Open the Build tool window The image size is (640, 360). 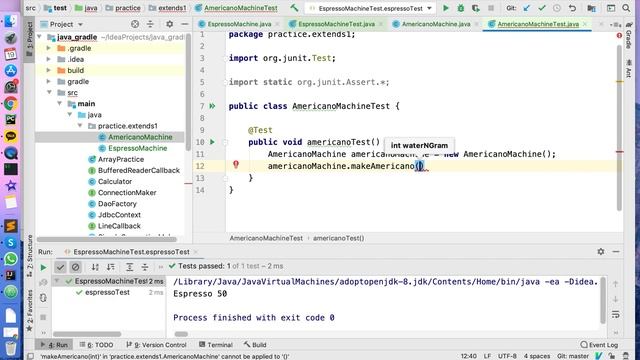click(255, 345)
